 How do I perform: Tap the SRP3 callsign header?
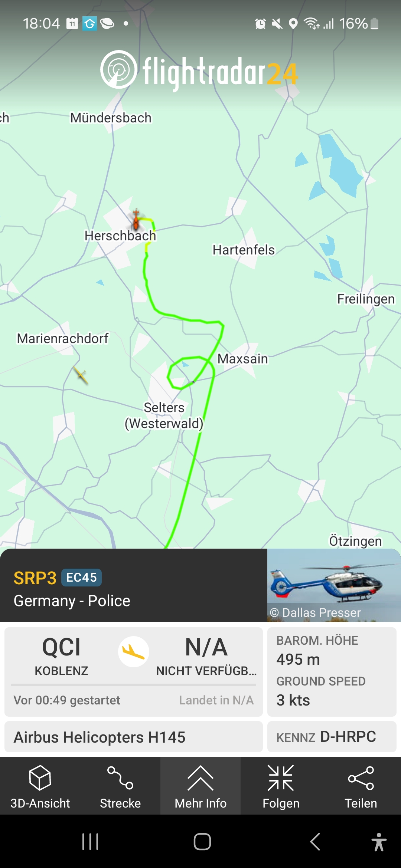[x=35, y=578]
